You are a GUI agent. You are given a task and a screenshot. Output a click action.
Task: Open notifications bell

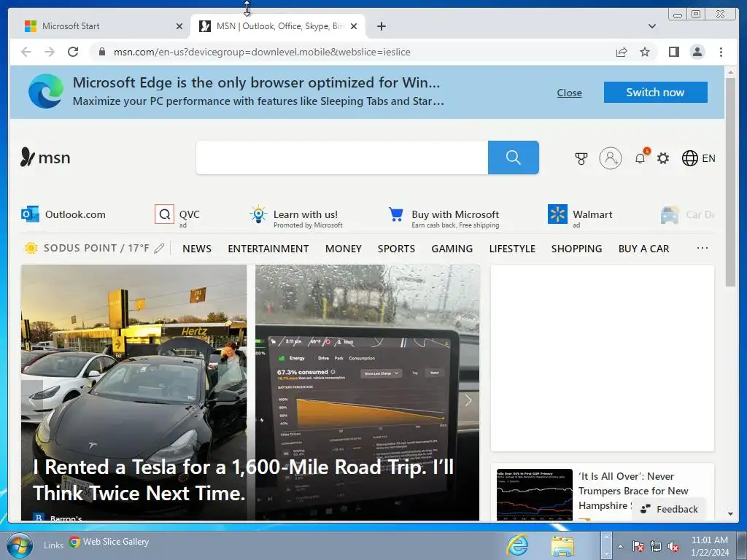click(641, 157)
